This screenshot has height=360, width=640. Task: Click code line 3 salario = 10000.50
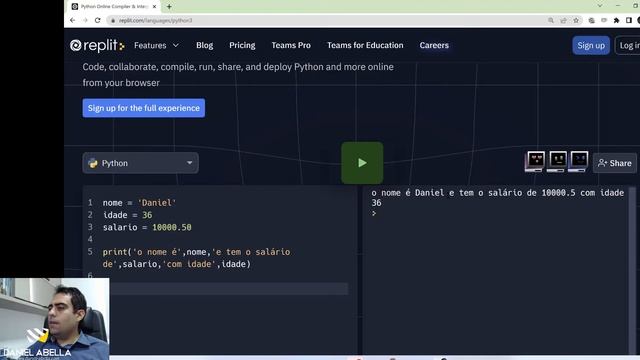tap(147, 227)
